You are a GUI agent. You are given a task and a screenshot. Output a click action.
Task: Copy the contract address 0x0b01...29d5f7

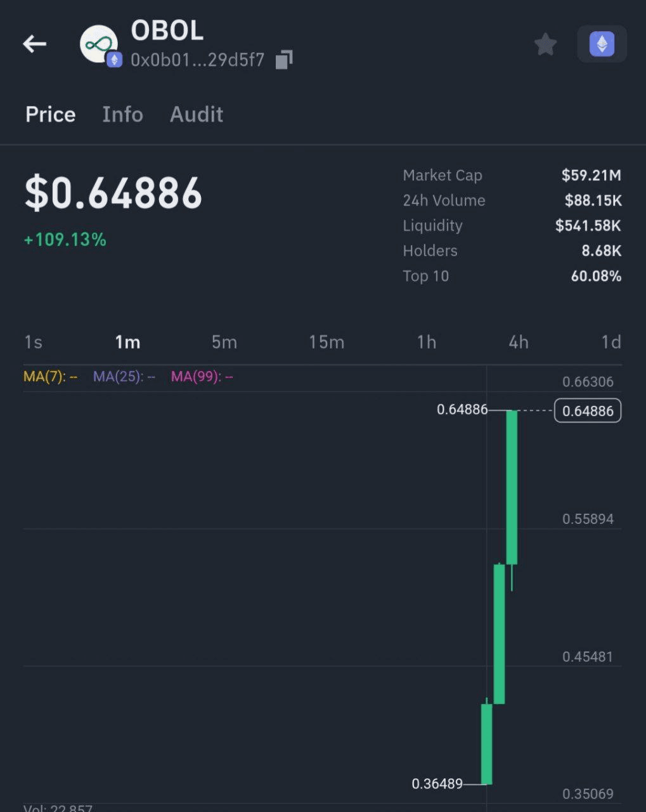pos(284,60)
